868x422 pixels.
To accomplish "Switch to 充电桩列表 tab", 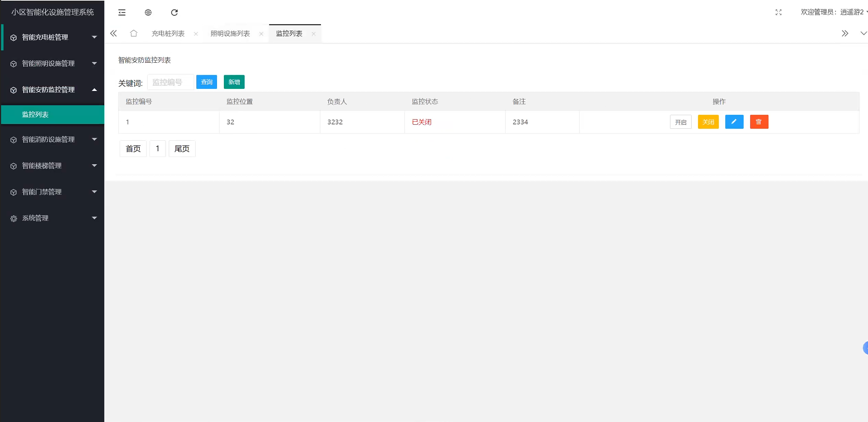I will (168, 34).
